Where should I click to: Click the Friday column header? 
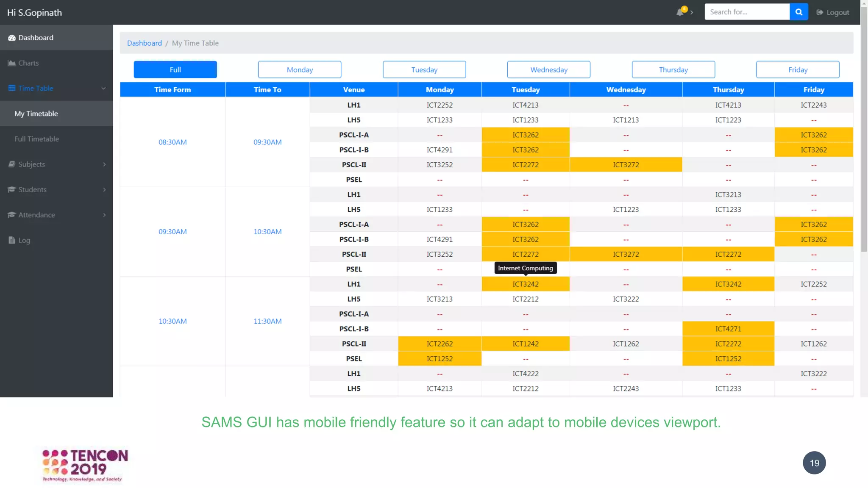point(814,90)
